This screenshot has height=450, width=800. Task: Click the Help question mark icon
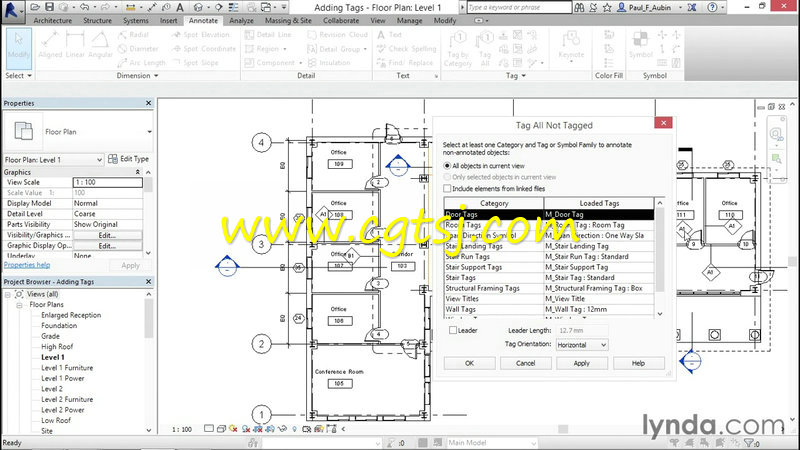tap(712, 8)
